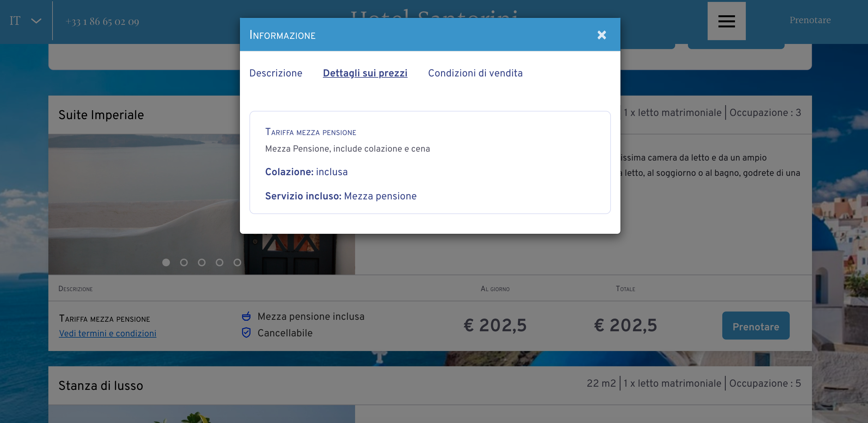Call the phone number +33 1 86 65 02 09
Screen dimensions: 868x423
coord(102,21)
